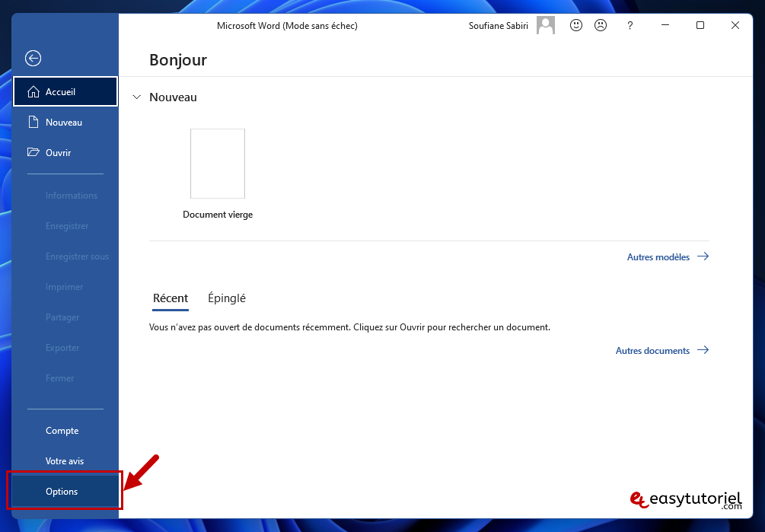
Task: Open Word Options from the sidebar
Action: point(65,491)
